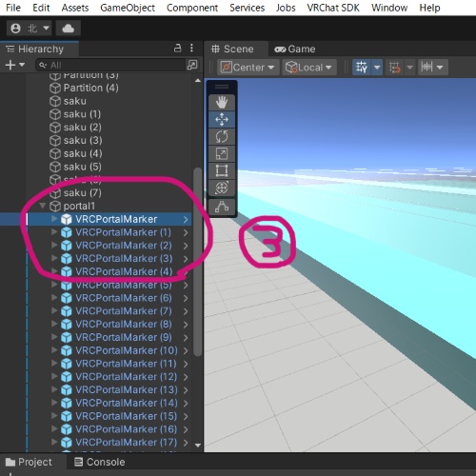Select Partition (4) in hierarchy
The height and width of the screenshot is (476, 476).
(90, 88)
